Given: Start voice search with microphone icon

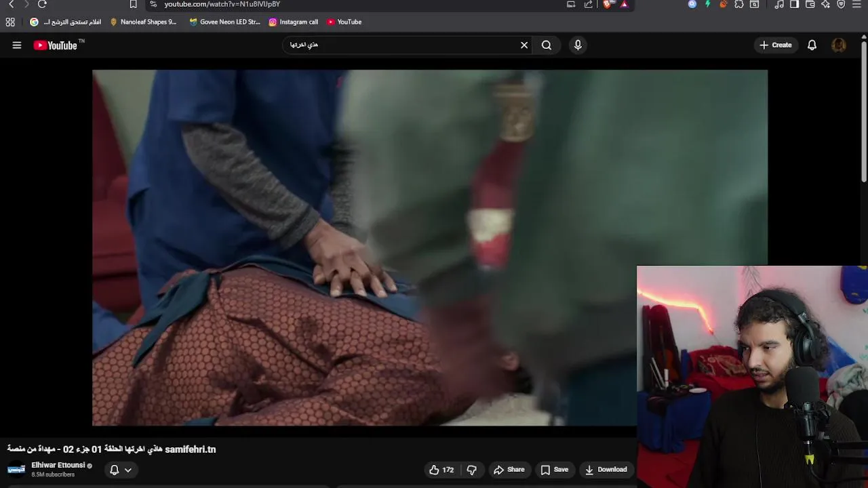Looking at the screenshot, I should [x=578, y=45].
